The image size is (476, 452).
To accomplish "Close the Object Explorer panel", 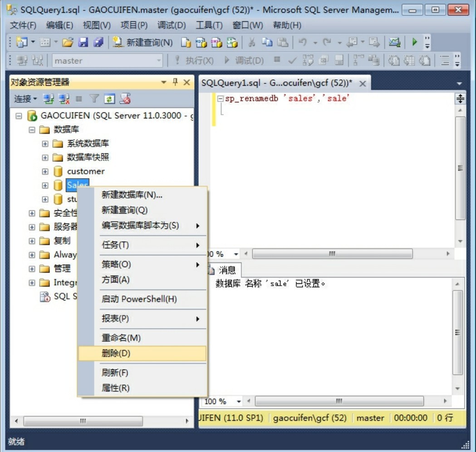I will (186, 82).
